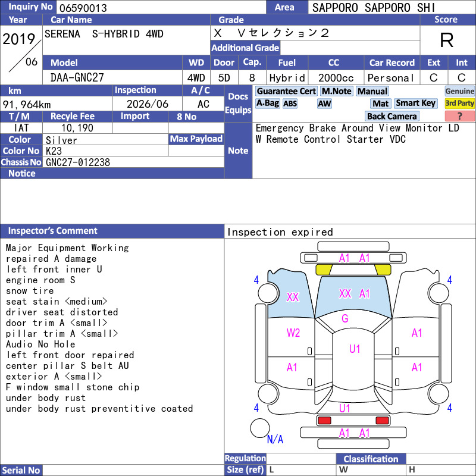Toggle the Back Camera equipment badge
Screen dimensions: 476x476
[x=392, y=116]
